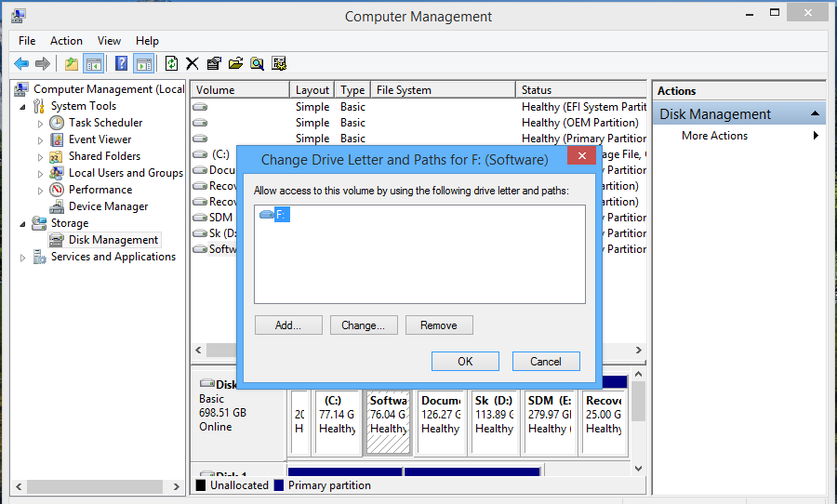Open the blue Help question-mark icon
837x504 pixels.
pos(122,63)
